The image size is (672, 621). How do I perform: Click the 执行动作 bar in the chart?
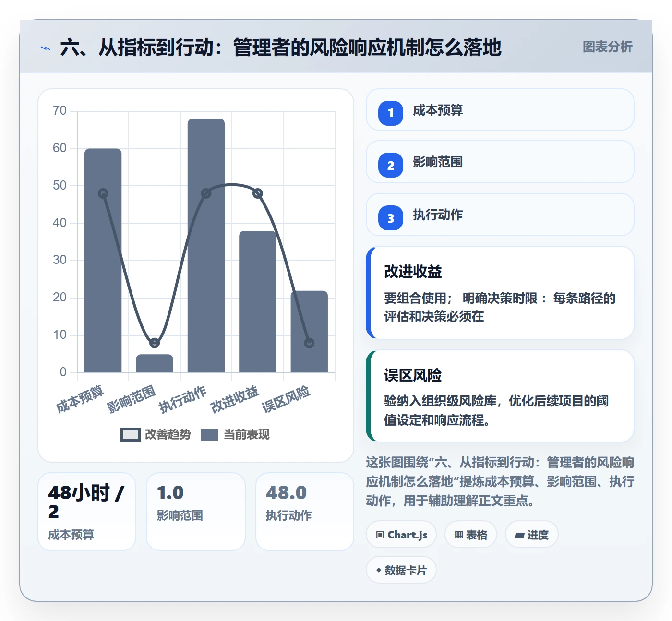[x=206, y=245]
